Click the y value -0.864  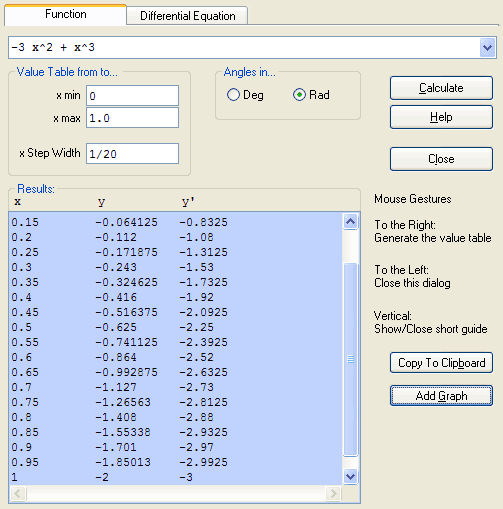(x=116, y=357)
